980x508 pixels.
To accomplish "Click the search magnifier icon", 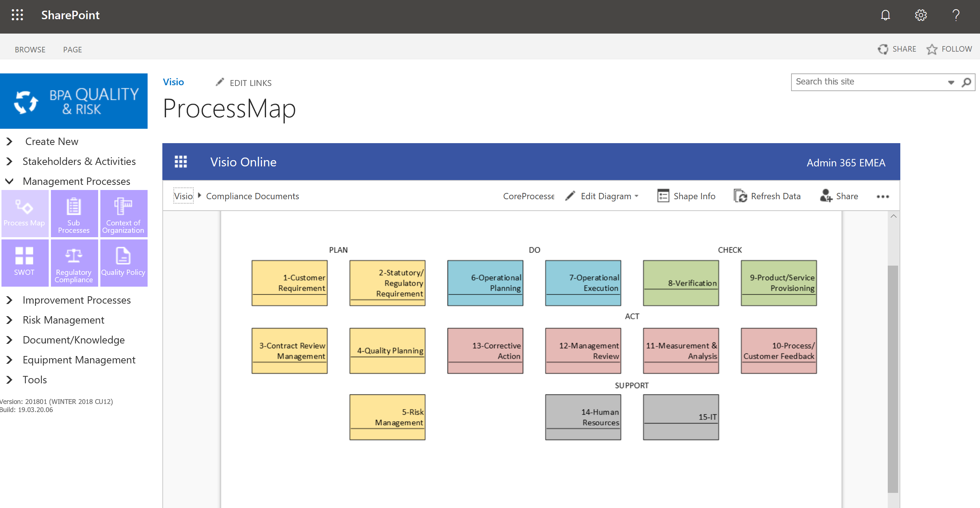I will [966, 82].
